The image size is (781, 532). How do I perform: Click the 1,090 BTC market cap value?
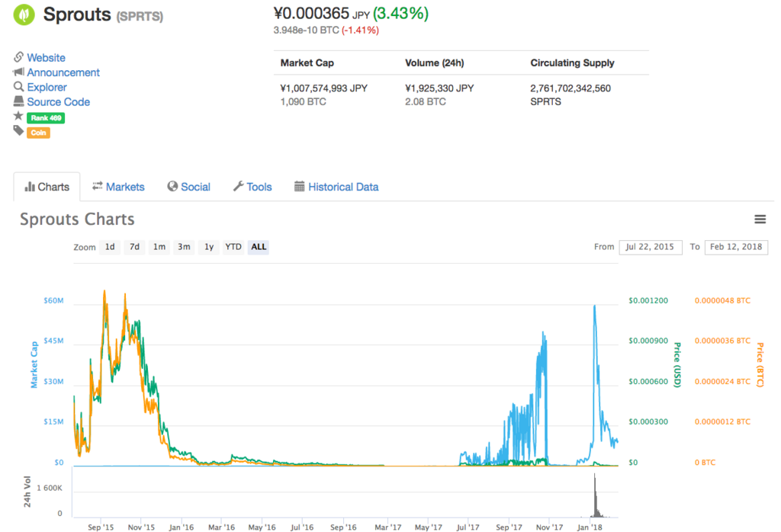(304, 102)
